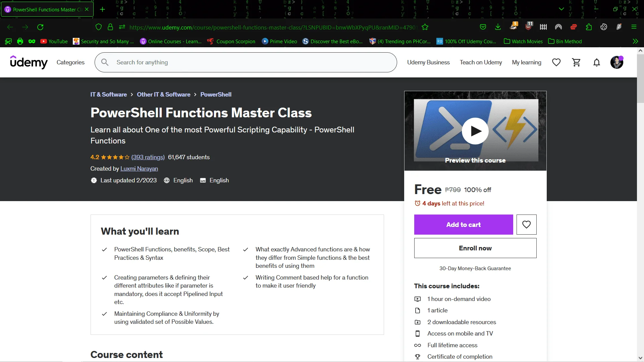Click the Enroll now button

pos(475,248)
